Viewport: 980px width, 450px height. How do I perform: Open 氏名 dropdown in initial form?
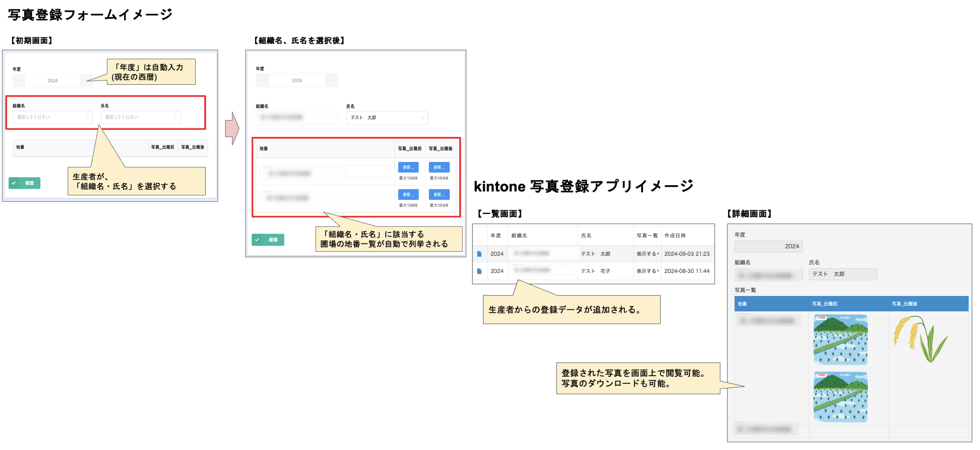140,117
